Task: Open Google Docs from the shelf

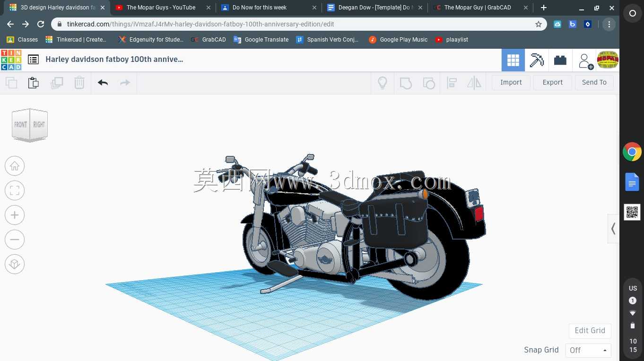Action: 632,182
